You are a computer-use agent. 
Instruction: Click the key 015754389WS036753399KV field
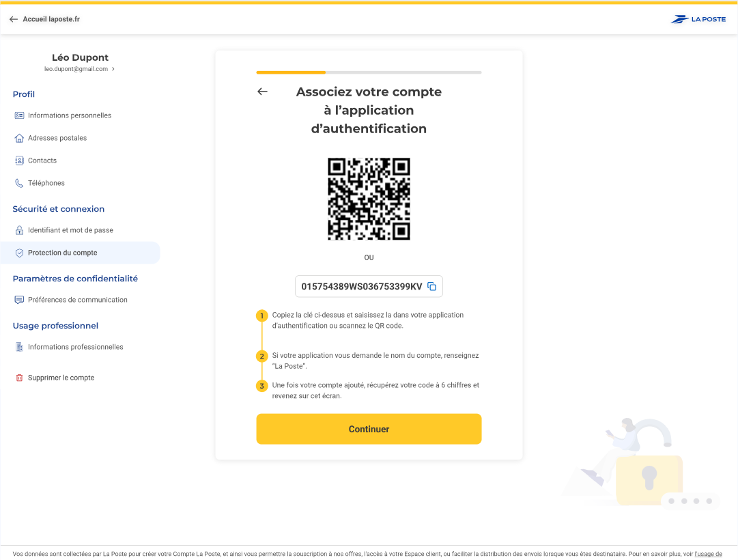[x=361, y=287]
